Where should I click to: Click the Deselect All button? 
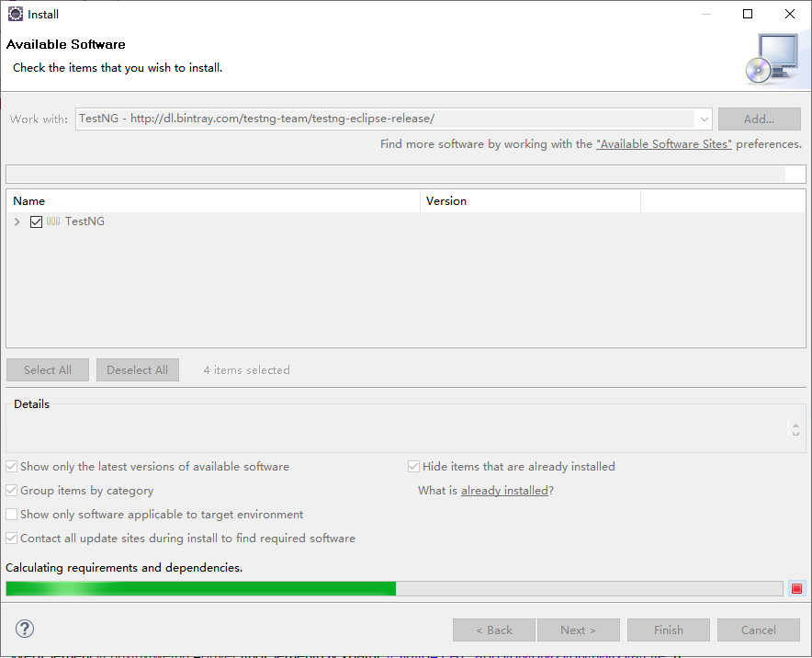[137, 370]
